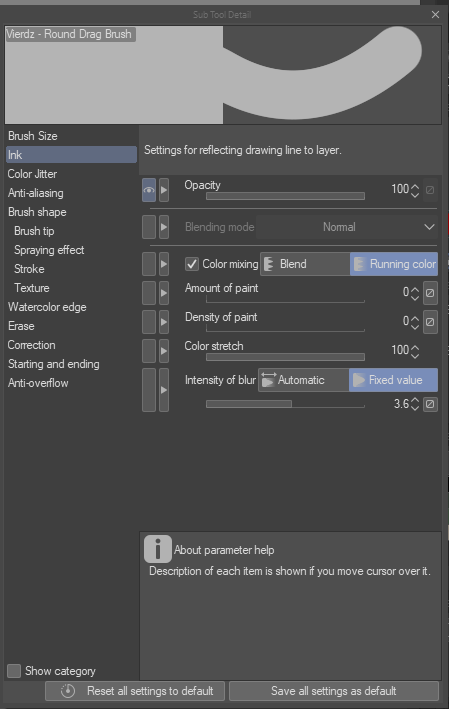Open dynamics icon beside blur intensity value

[430, 403]
